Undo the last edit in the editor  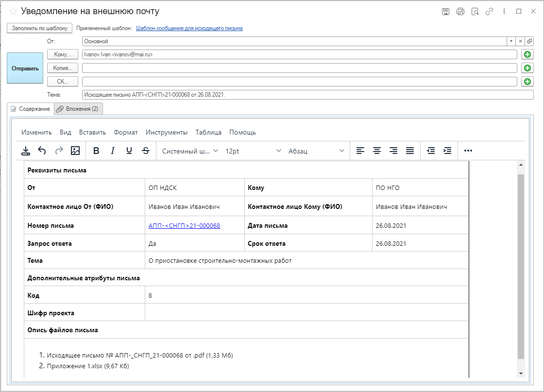pos(42,151)
